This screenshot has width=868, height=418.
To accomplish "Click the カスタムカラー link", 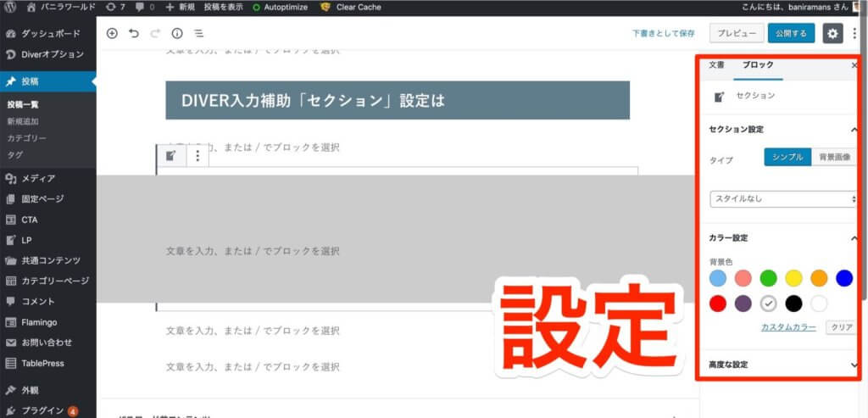I will pyautogui.click(x=788, y=327).
